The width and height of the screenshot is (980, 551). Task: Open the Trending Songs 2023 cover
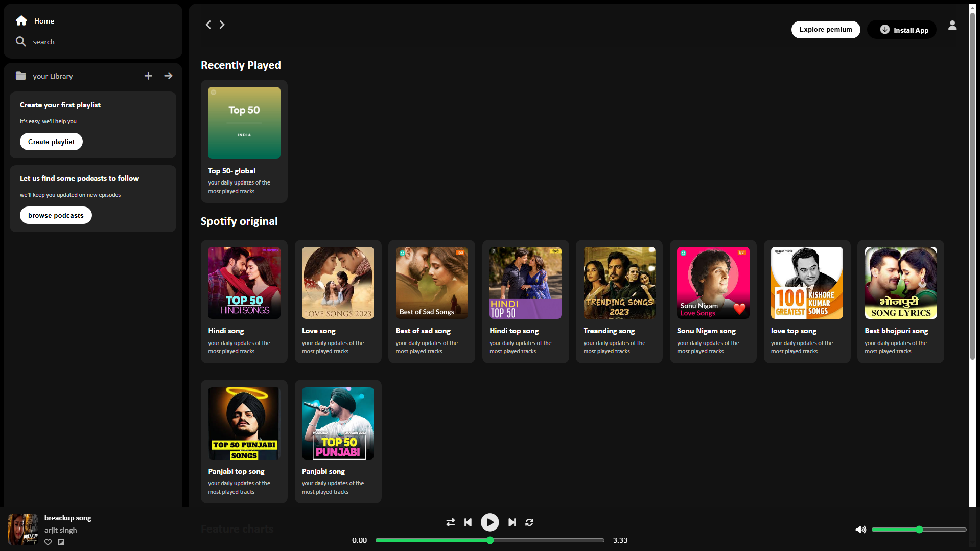pos(619,283)
